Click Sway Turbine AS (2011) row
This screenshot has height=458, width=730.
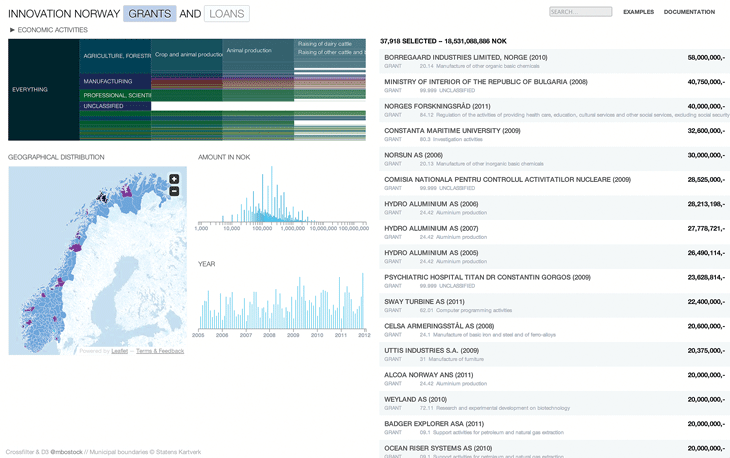click(x=554, y=306)
